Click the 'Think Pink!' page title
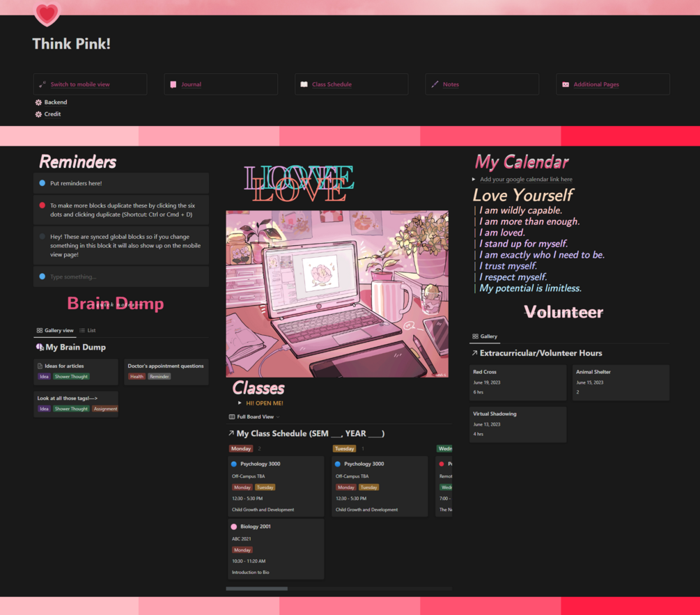 pyautogui.click(x=72, y=44)
